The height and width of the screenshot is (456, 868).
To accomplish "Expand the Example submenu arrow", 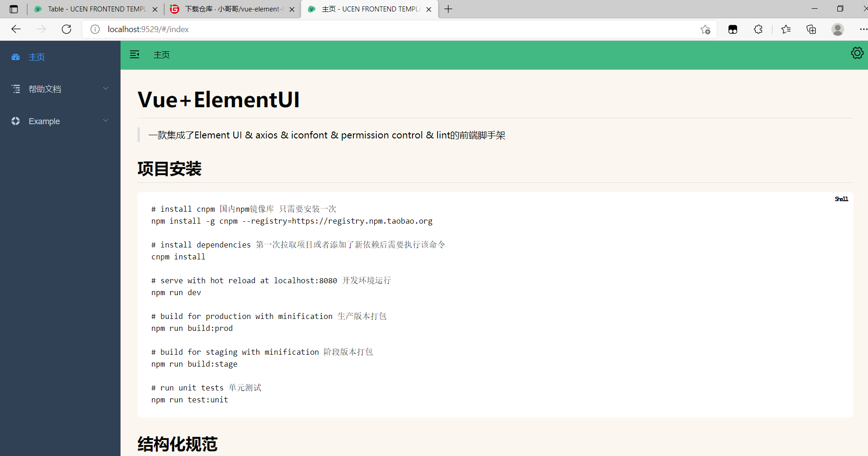I will coord(106,121).
